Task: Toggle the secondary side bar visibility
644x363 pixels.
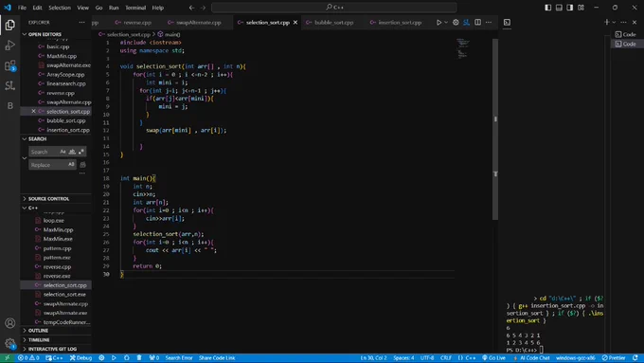Action: 570,8
